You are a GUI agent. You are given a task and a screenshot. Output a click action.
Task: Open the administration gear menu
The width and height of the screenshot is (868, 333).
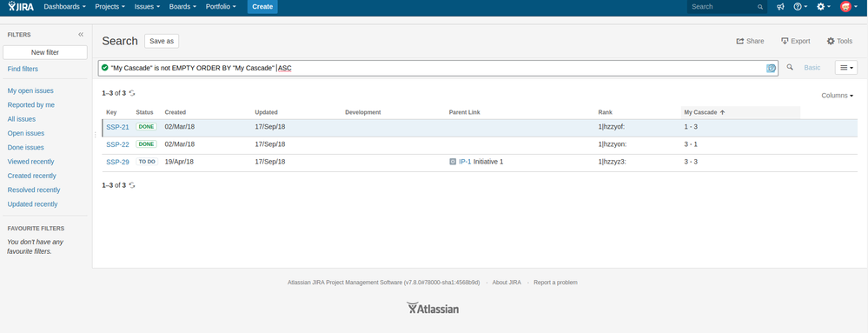click(824, 7)
